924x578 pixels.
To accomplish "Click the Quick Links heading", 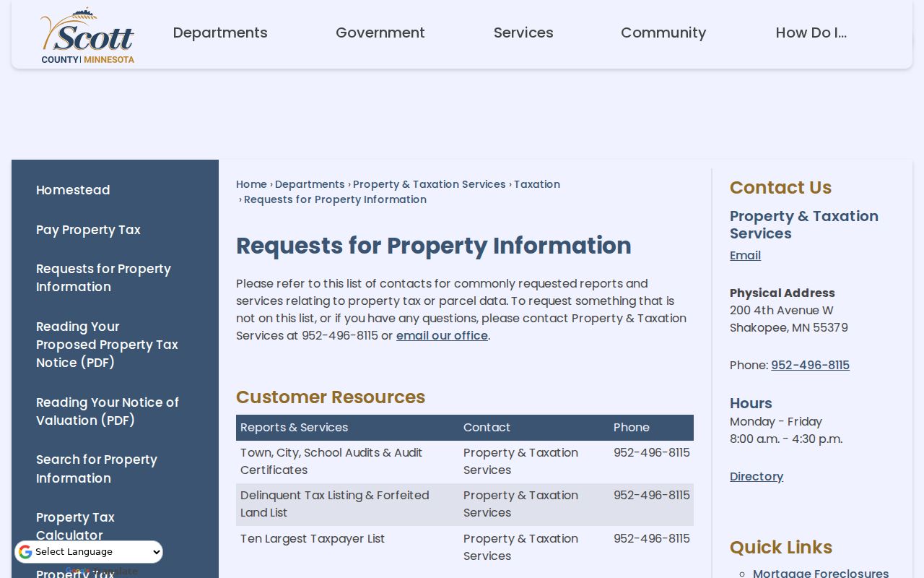I will pos(781,547).
